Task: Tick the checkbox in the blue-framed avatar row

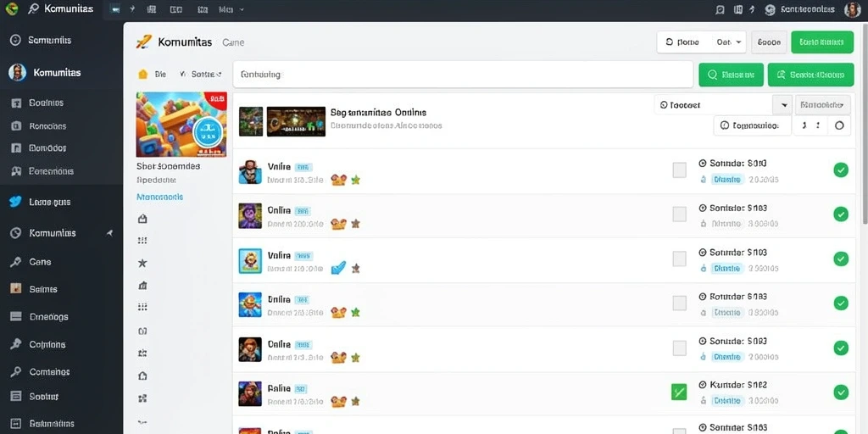Action: click(x=679, y=259)
